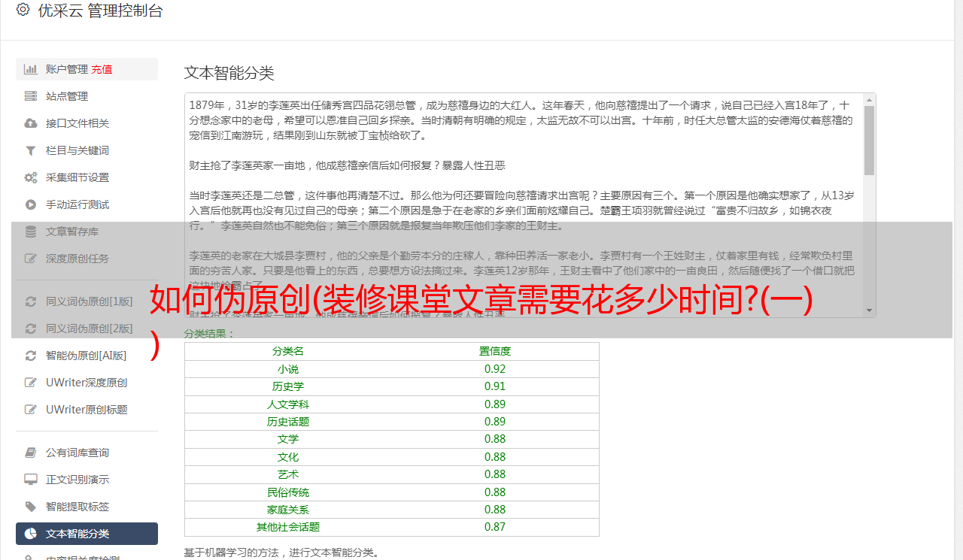Click the 0.92 confidence value

pos(495,369)
